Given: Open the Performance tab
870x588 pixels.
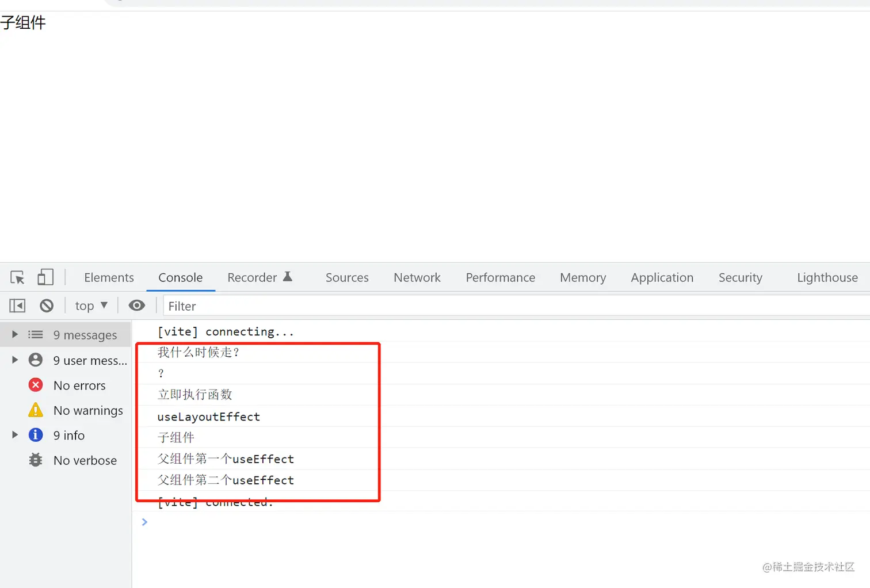Looking at the screenshot, I should [501, 277].
